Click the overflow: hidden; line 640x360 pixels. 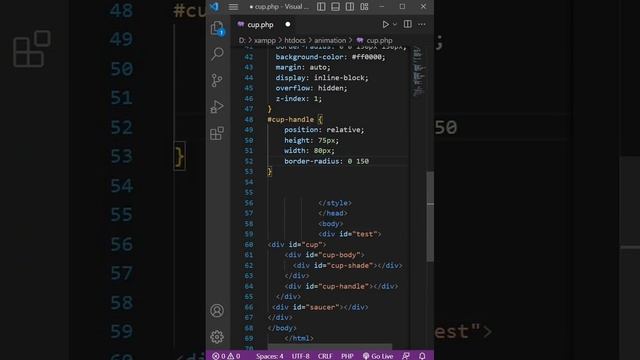coord(311,88)
